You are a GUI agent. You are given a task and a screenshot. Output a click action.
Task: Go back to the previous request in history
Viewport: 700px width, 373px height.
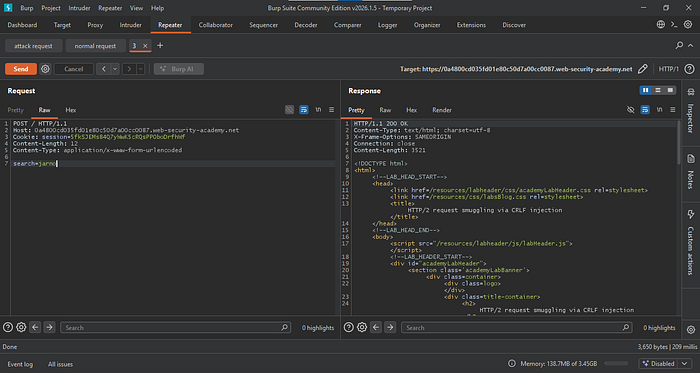(103, 69)
